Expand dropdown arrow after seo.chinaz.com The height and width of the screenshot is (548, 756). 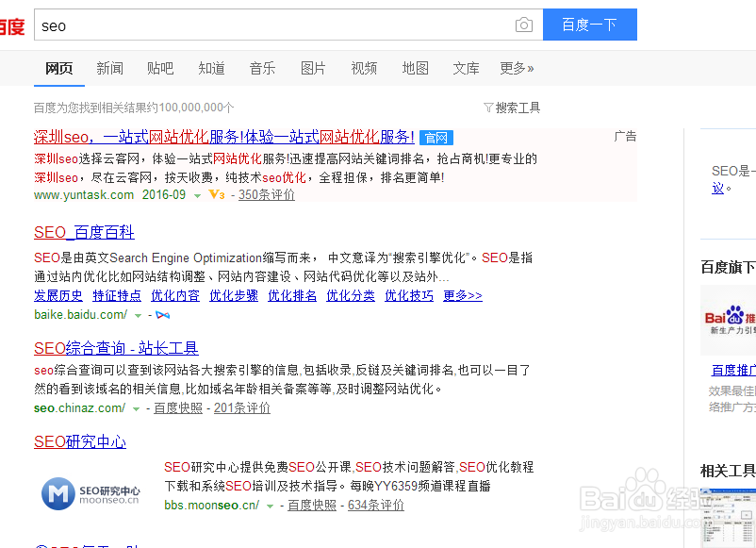click(x=136, y=409)
